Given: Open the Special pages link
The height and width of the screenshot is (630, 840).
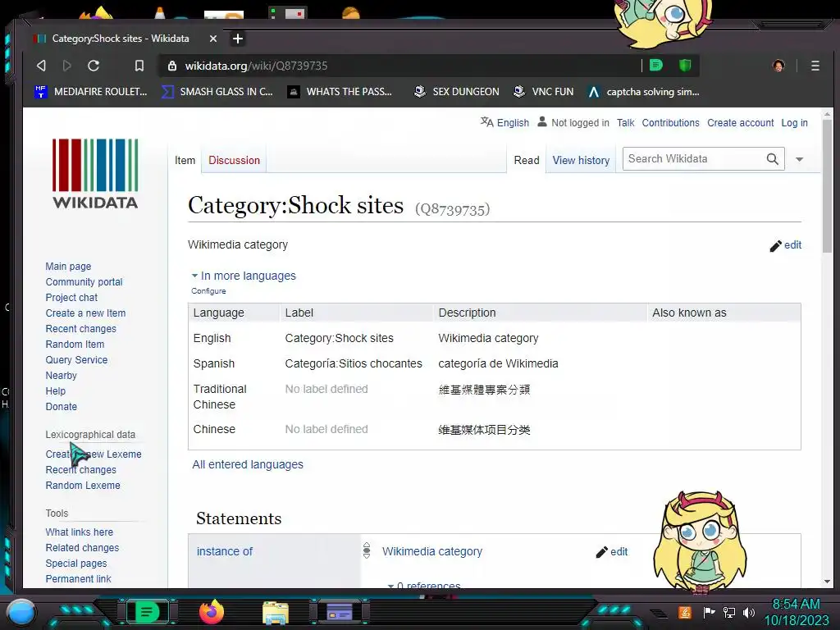Looking at the screenshot, I should (x=76, y=563).
